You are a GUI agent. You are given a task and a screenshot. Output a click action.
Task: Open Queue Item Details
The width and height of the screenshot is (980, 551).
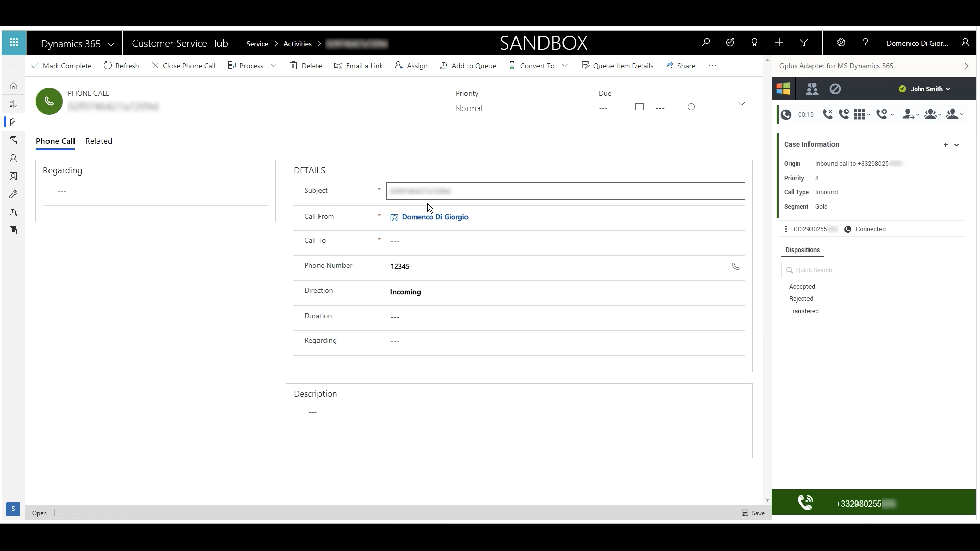click(x=617, y=66)
